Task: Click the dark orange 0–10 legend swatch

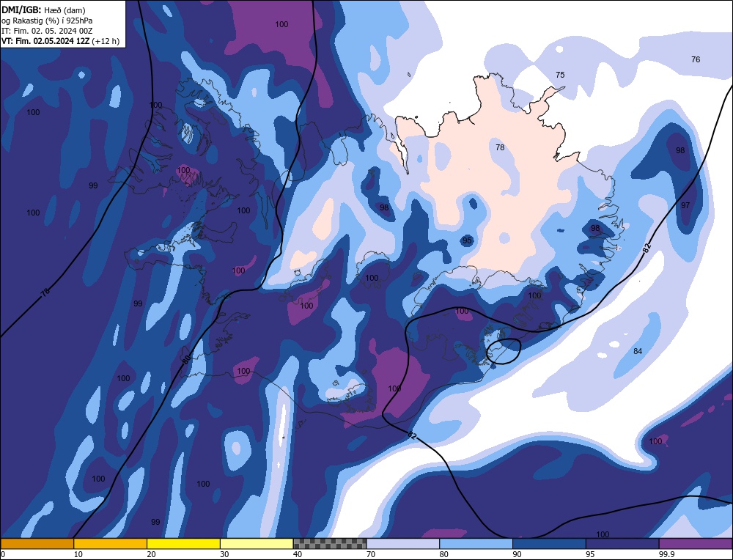Action: tap(37, 544)
